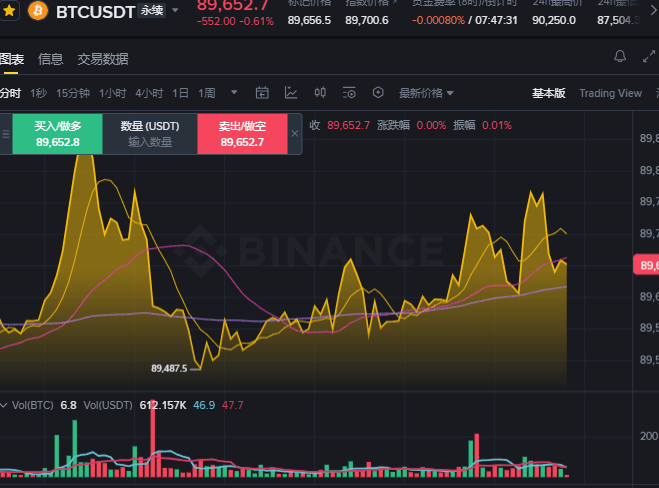The image size is (659, 488).
Task: Click the 永续 perpetual contract tag
Action: (x=152, y=11)
